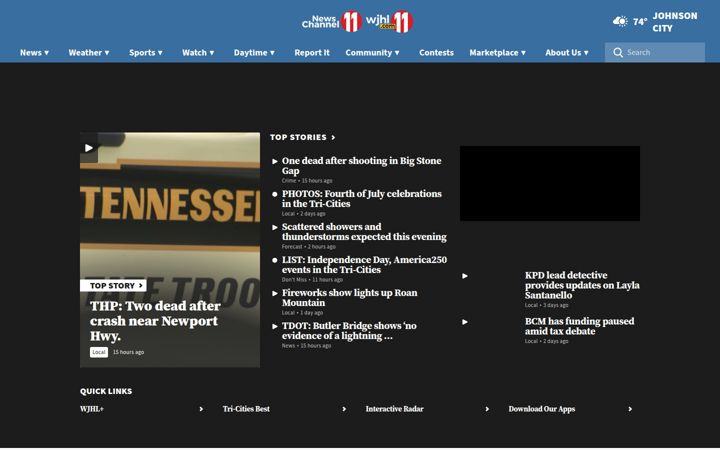Open the Tri-Cities Best quick link

(246, 409)
